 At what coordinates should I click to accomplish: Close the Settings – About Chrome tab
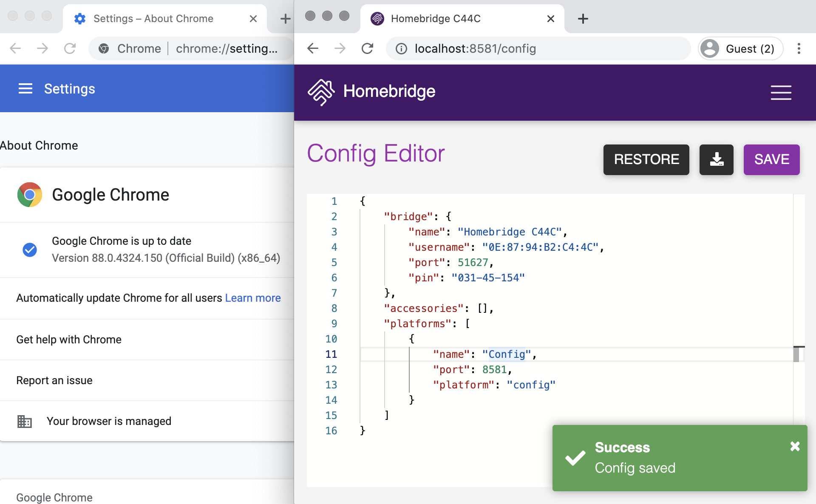(x=253, y=19)
